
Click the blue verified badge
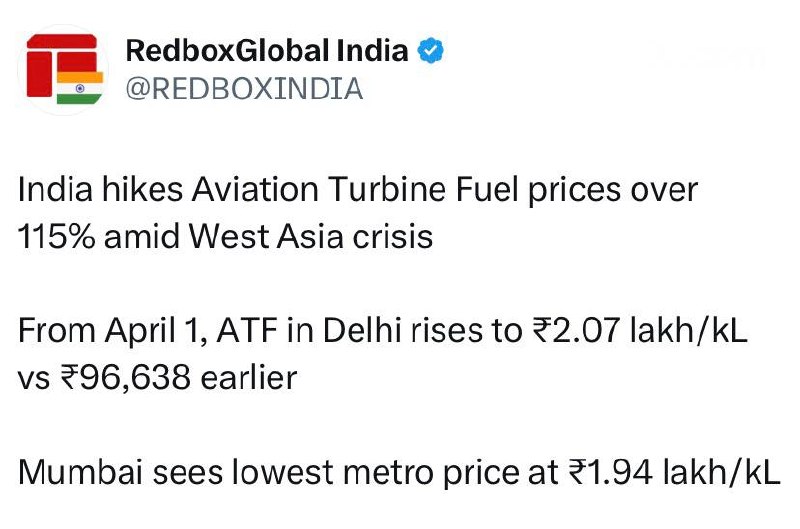(x=430, y=51)
